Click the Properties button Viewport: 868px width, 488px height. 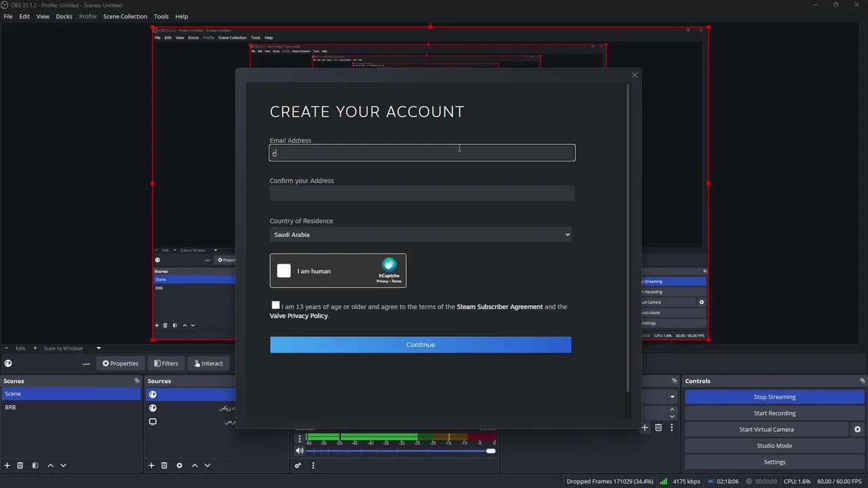click(x=120, y=363)
